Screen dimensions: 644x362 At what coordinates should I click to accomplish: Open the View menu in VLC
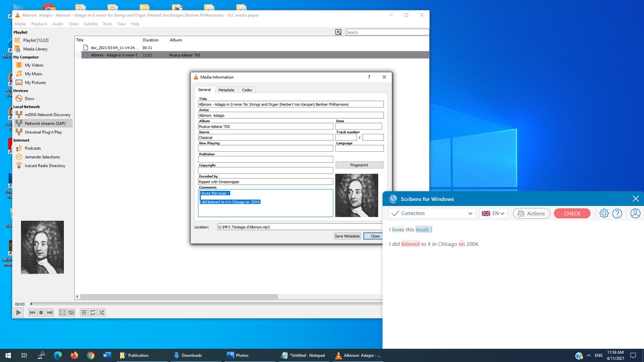point(121,24)
